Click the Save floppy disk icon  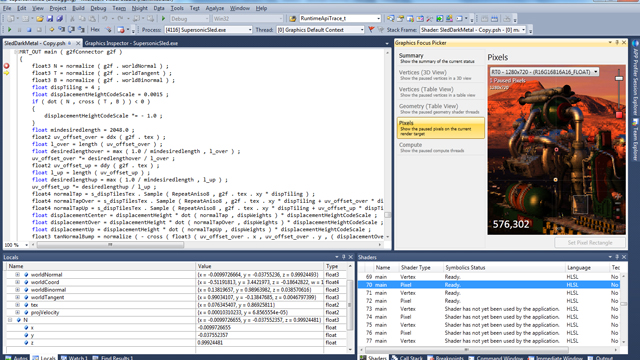(x=50, y=19)
